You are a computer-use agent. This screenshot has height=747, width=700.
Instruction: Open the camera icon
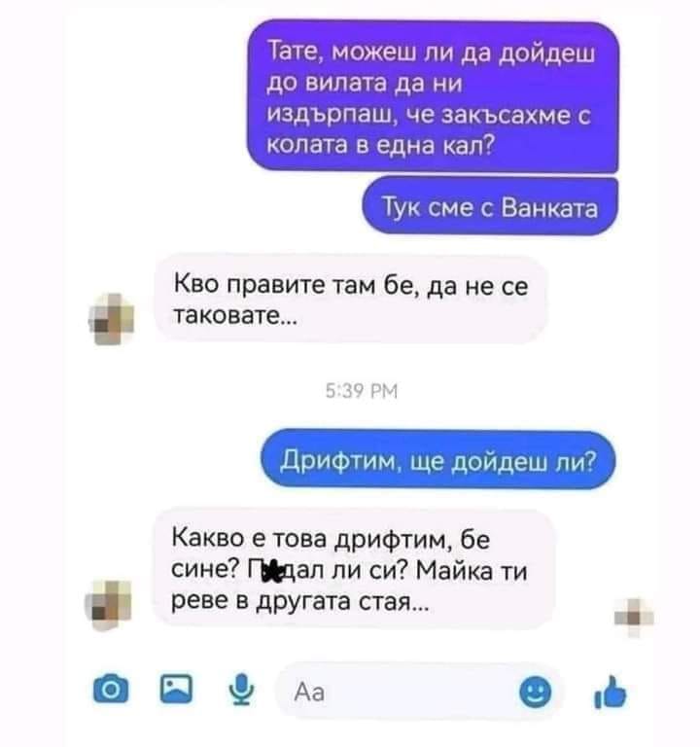coord(111,690)
